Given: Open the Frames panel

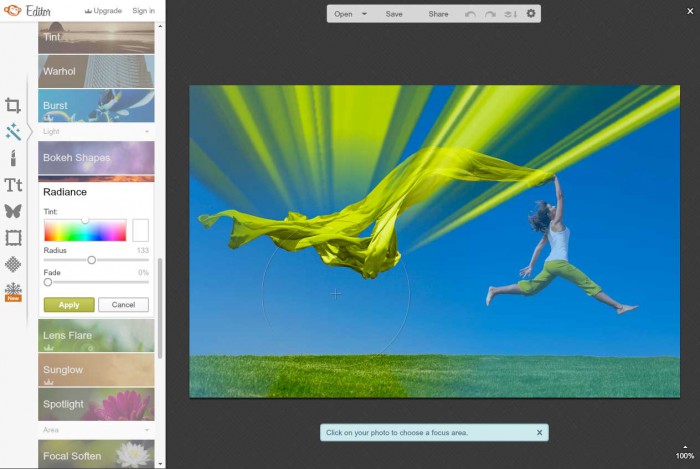Looking at the screenshot, I should coord(13,238).
